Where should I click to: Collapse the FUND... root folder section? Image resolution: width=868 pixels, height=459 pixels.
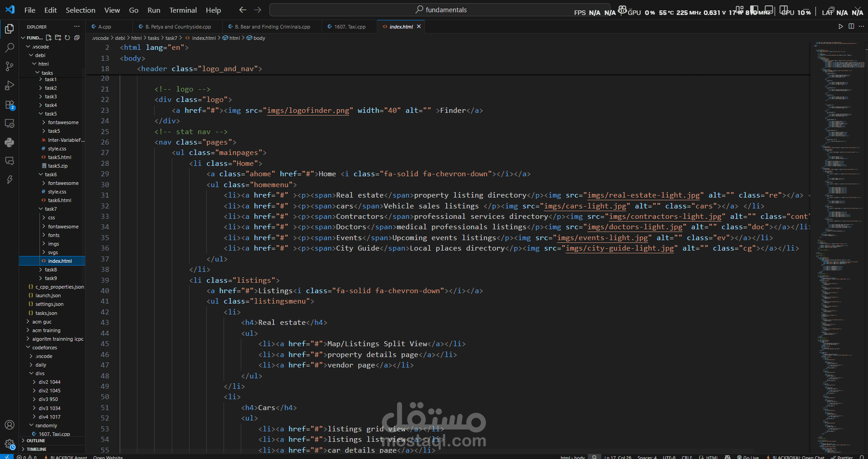coord(31,38)
